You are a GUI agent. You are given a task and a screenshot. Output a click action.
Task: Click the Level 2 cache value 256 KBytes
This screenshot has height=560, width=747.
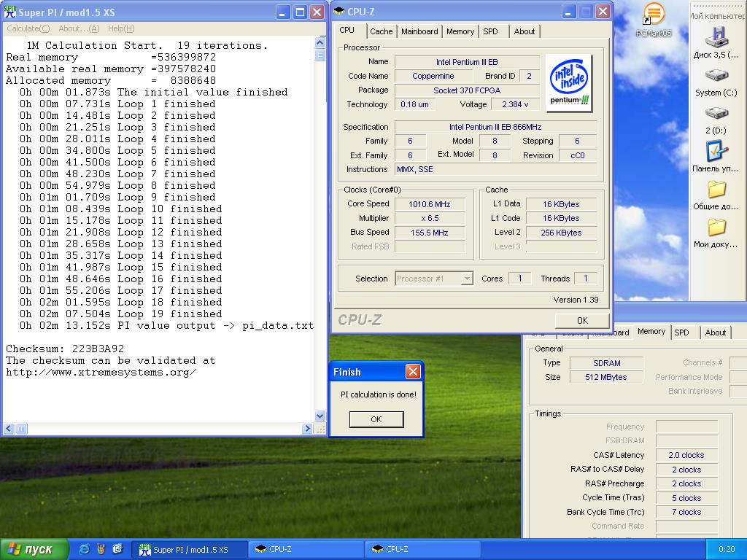pos(561,233)
